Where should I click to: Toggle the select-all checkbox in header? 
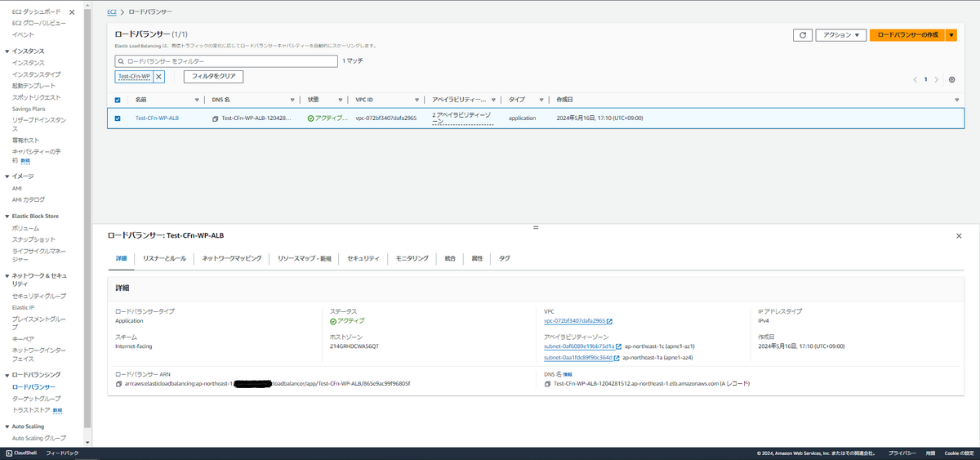tap(118, 100)
